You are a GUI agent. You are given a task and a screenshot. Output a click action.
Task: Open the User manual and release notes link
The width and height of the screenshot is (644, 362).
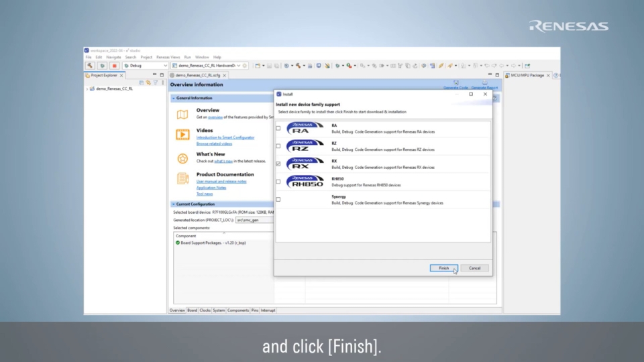[x=221, y=182]
